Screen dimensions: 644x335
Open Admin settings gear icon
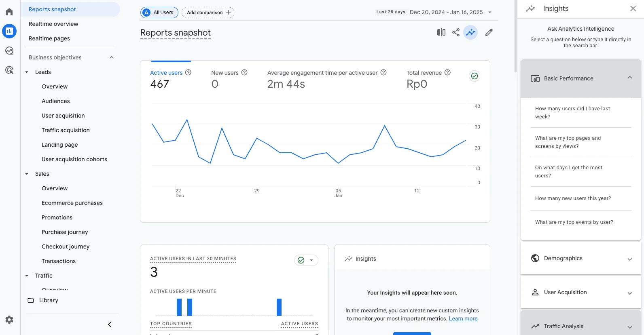[9, 320]
